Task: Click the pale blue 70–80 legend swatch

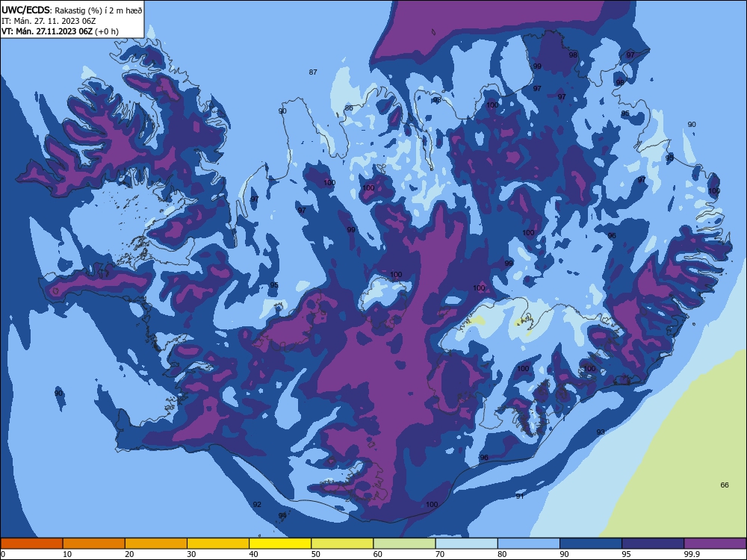Action: (467, 544)
